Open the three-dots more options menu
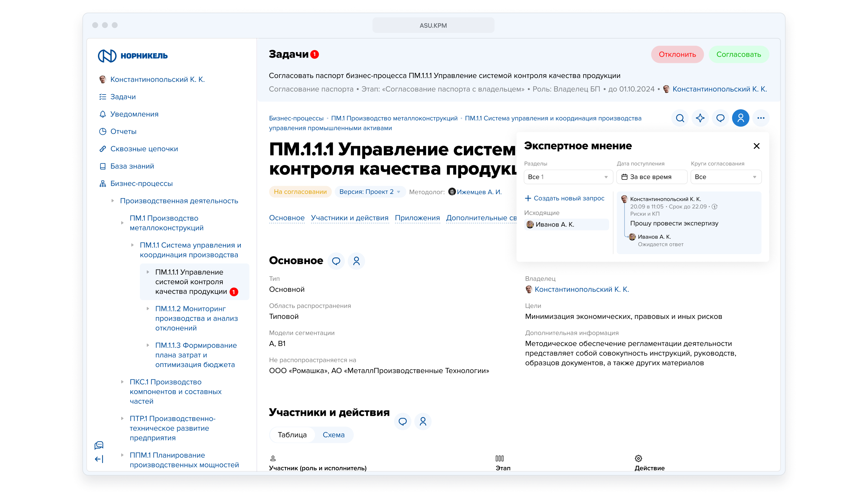This screenshot has width=868, height=495. point(761,118)
